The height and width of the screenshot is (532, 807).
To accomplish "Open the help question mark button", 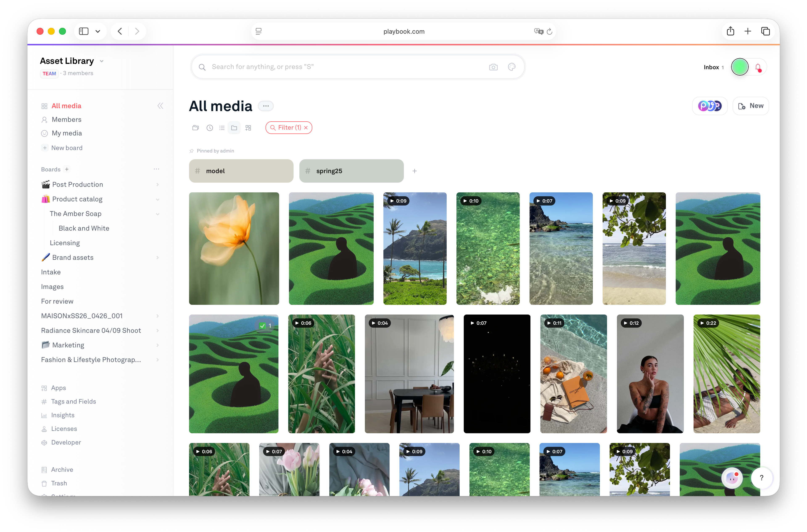I will point(762,478).
